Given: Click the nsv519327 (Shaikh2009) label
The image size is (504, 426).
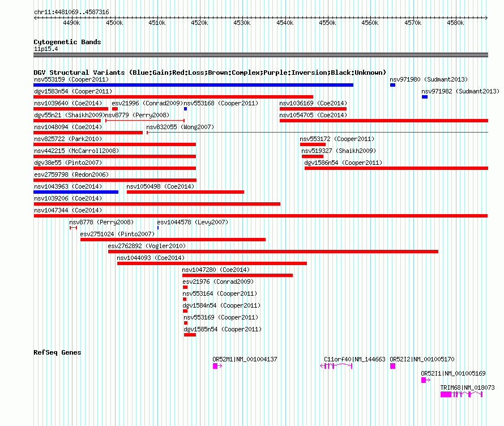Looking at the screenshot, I should coord(339,151).
